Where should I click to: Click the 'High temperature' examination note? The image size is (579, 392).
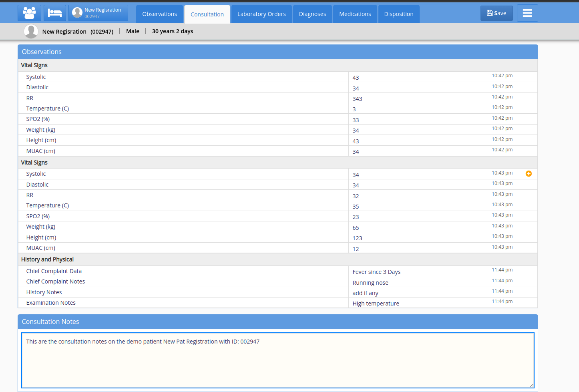(376, 304)
